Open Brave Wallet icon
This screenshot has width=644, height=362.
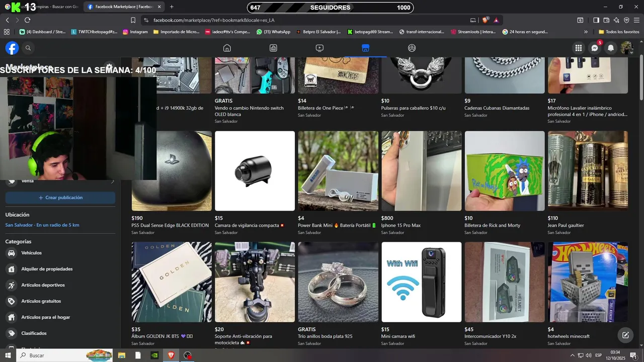point(606,20)
